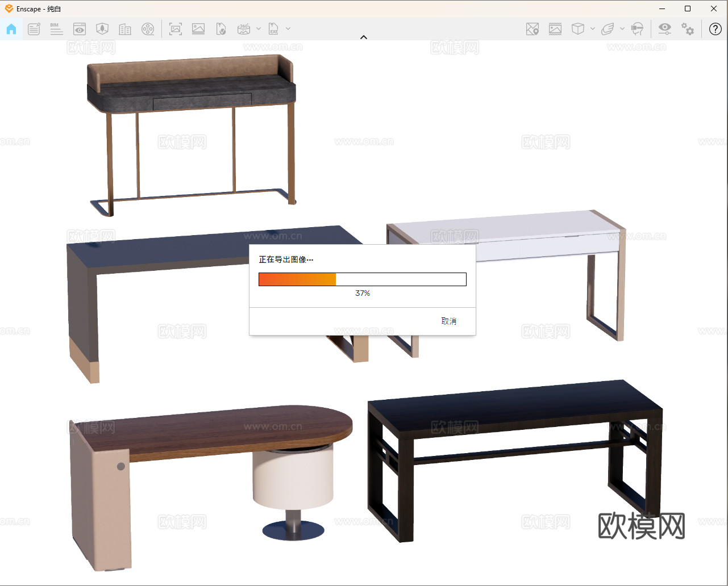Open the EXE export dropdown arrow

[x=288, y=29]
